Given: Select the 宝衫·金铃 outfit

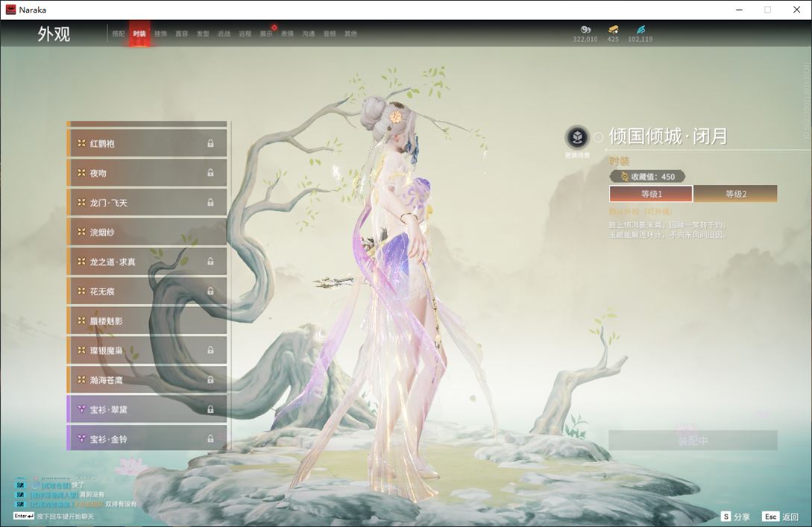Looking at the screenshot, I should point(147,438).
